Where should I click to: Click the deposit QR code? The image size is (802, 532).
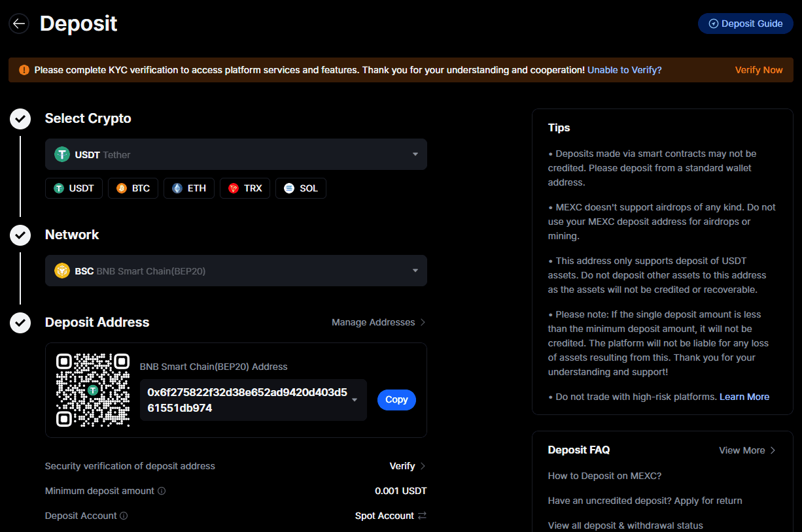[93, 390]
